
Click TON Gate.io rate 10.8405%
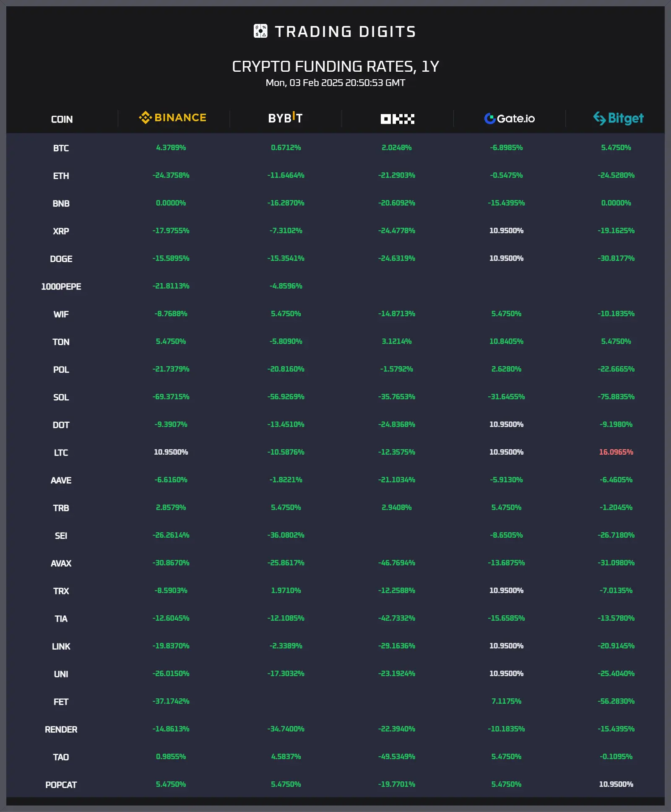tap(507, 341)
